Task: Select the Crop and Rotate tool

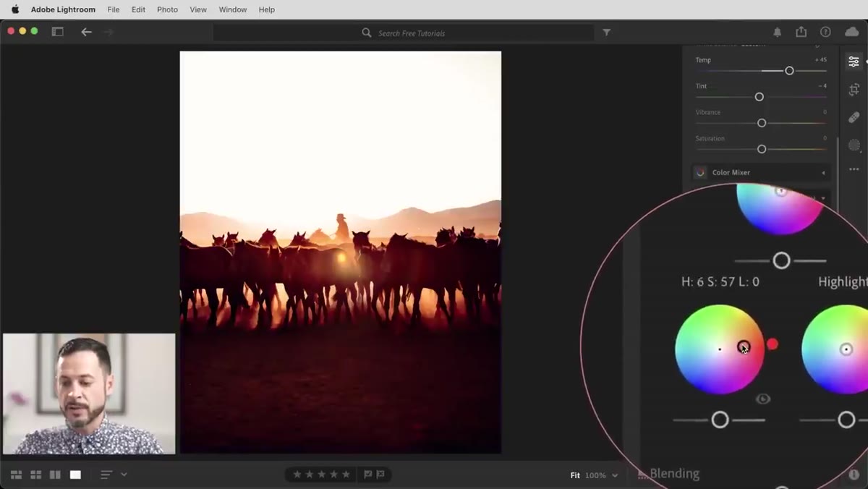Action: [854, 90]
